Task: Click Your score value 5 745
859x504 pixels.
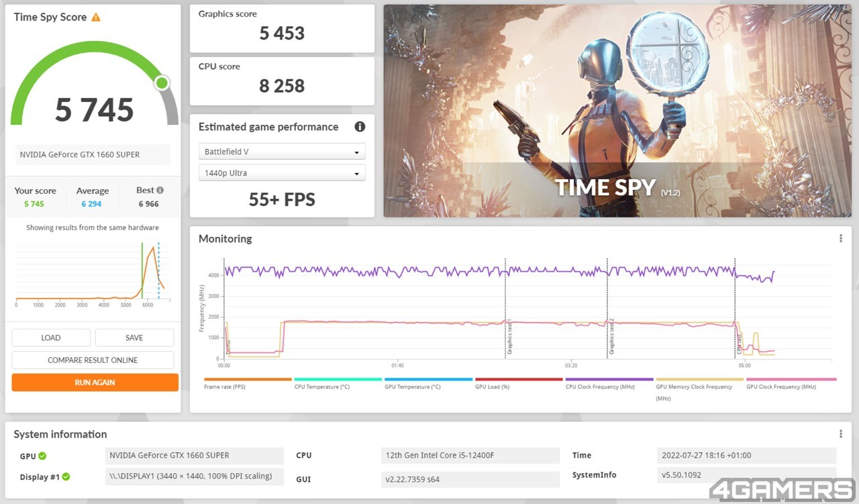Action: 34,204
